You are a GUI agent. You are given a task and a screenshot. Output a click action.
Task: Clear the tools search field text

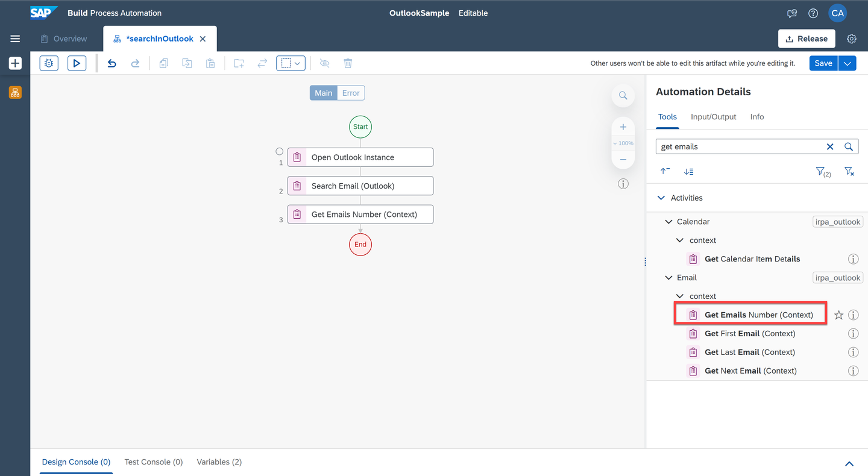pyautogui.click(x=830, y=146)
